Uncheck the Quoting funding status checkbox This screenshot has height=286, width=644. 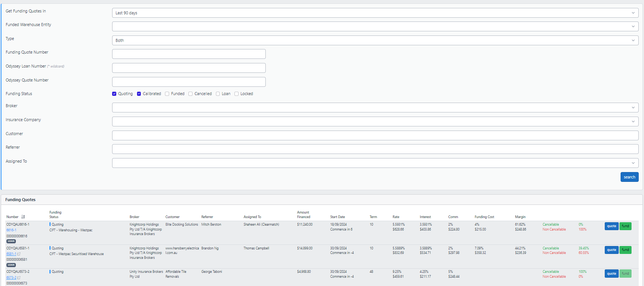point(114,94)
